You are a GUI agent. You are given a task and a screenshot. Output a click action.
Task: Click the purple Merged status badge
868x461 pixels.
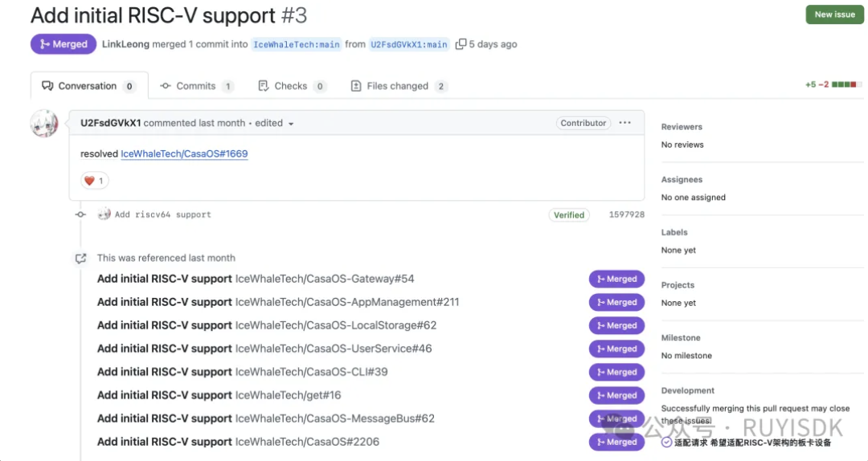coord(63,44)
